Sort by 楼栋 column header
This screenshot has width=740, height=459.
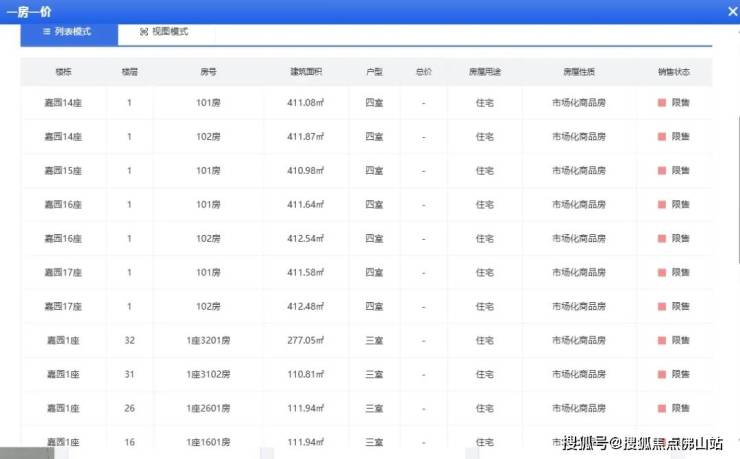point(63,72)
